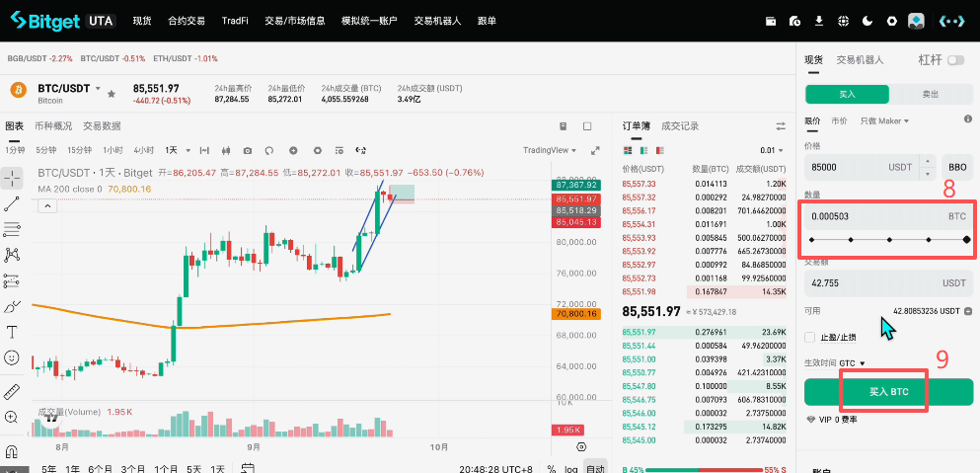Open the hexagon settings icon
980x473 pixels.
coord(892,21)
